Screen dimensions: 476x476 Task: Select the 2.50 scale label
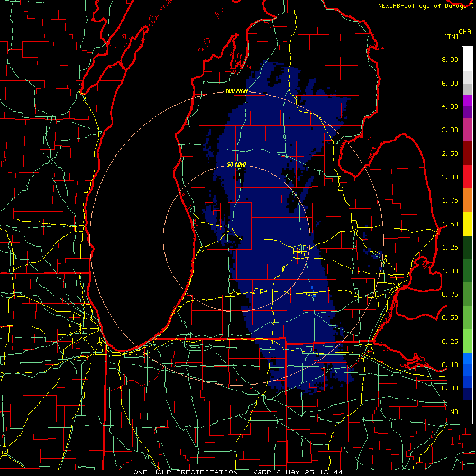(x=450, y=153)
